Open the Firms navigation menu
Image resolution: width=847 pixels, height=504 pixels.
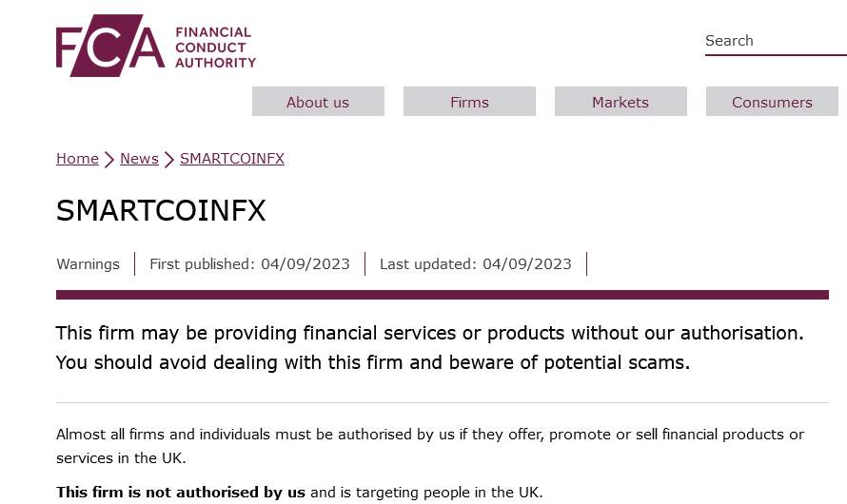469,102
